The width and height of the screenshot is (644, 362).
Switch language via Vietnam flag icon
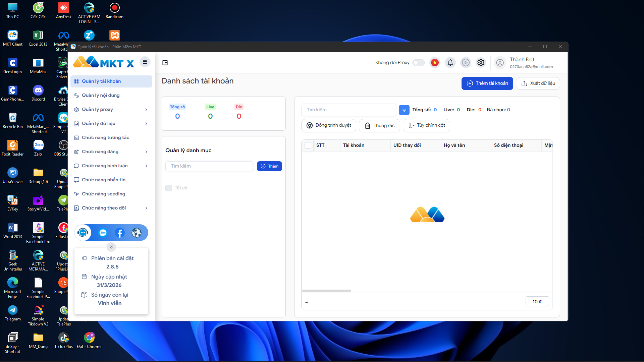pyautogui.click(x=435, y=63)
